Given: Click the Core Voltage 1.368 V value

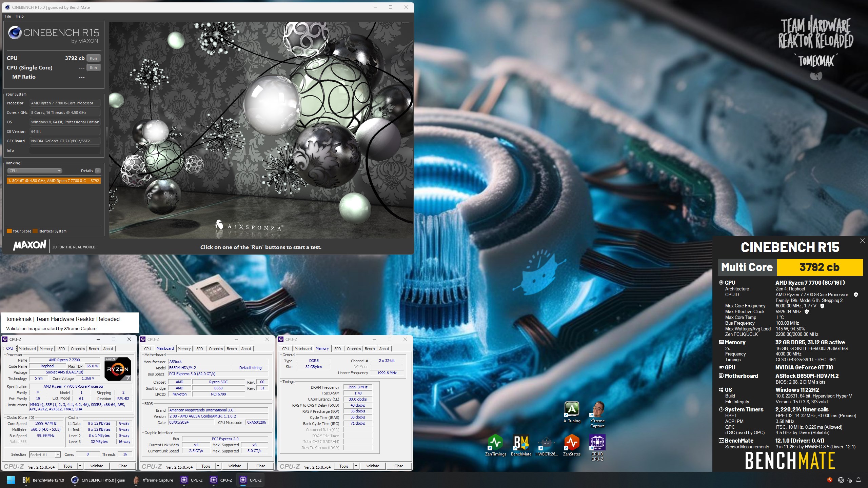Looking at the screenshot, I should (x=88, y=378).
